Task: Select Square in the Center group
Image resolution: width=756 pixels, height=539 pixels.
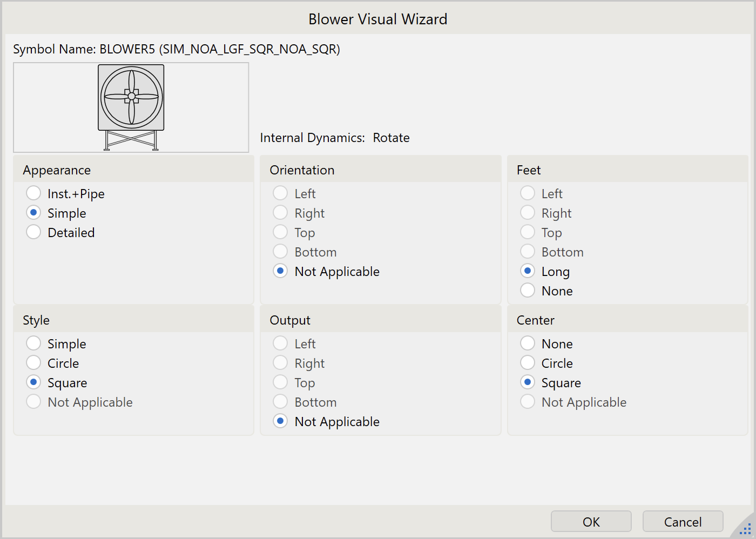Action: (528, 382)
